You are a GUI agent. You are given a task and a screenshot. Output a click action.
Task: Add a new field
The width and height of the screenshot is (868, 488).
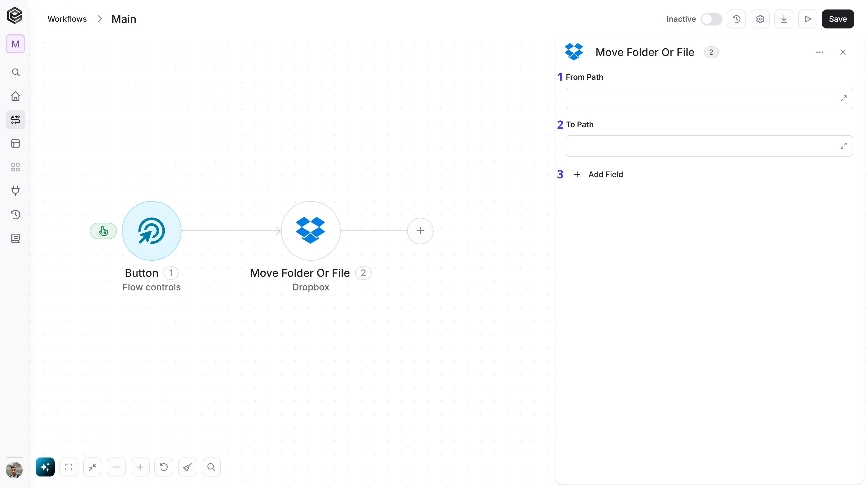[598, 174]
